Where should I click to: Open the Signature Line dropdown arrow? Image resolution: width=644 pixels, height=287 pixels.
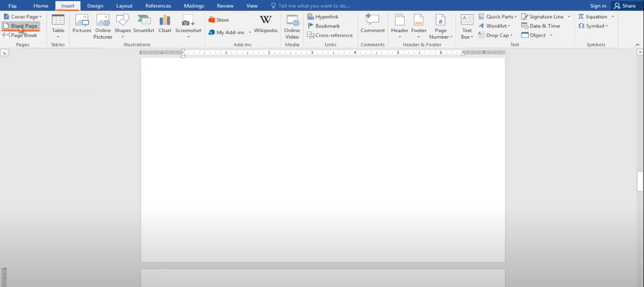pyautogui.click(x=569, y=17)
